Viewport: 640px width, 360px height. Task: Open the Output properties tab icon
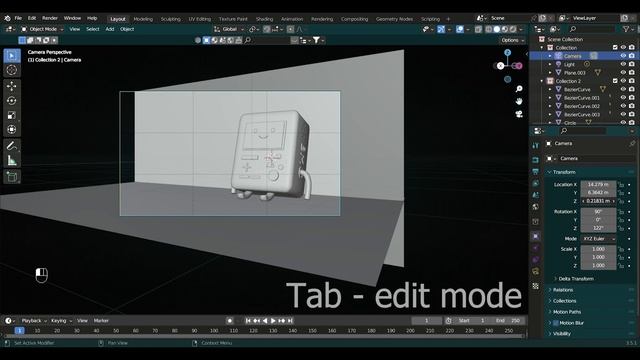click(536, 171)
